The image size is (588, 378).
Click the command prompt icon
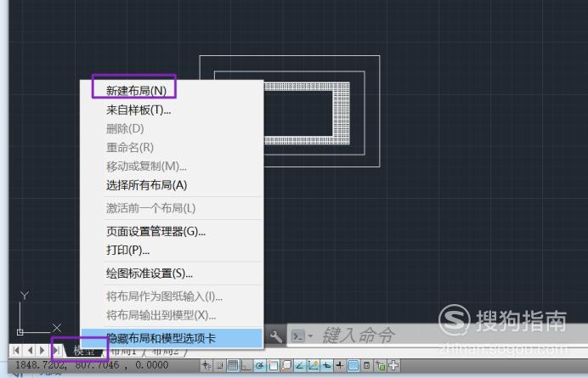click(298, 336)
